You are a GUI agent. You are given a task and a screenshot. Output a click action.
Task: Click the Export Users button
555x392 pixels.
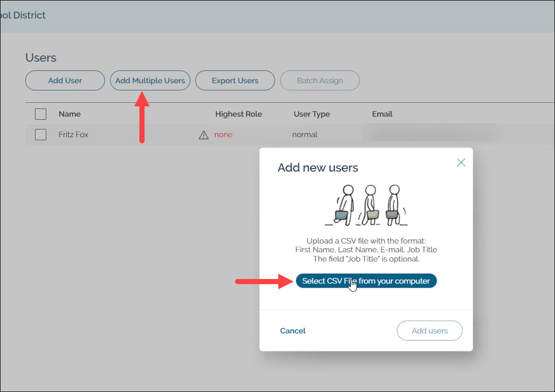pyautogui.click(x=235, y=81)
